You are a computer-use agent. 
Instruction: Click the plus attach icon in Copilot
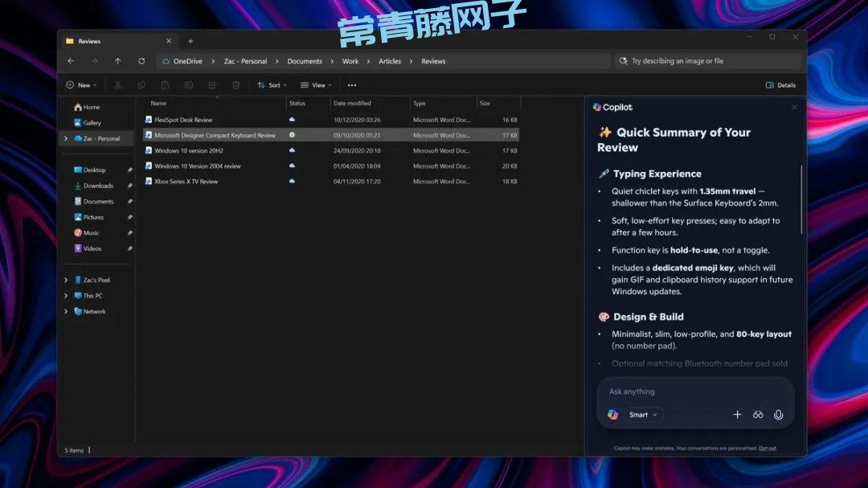coord(737,415)
